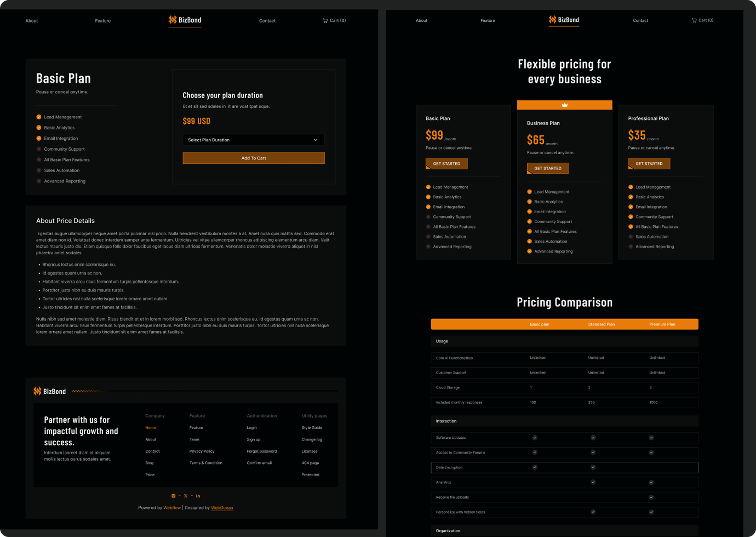Screen dimensions: 756x537
Task: Go to Contact in the right page navbar
Action: [x=640, y=20]
